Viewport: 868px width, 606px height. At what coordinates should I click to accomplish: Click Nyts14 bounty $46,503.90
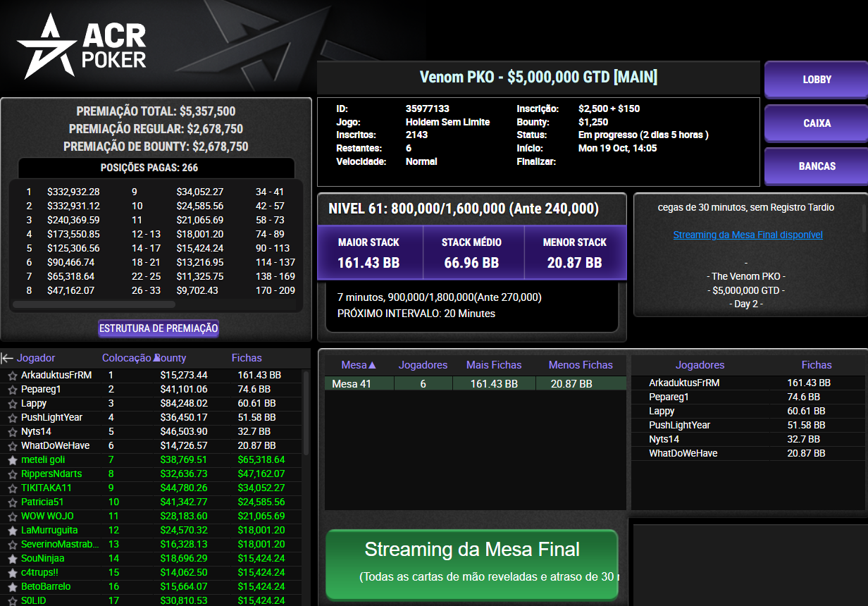pyautogui.click(x=184, y=432)
